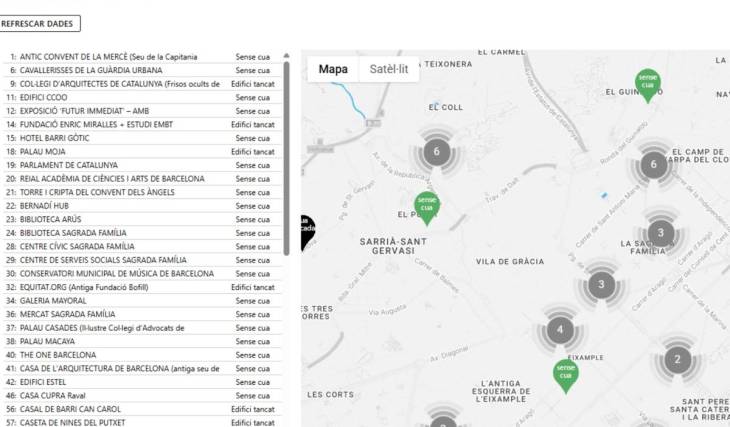Image resolution: width=730 pixels, height=427 pixels.
Task: Switch to the Satèl·lit view tab
Action: (x=389, y=69)
